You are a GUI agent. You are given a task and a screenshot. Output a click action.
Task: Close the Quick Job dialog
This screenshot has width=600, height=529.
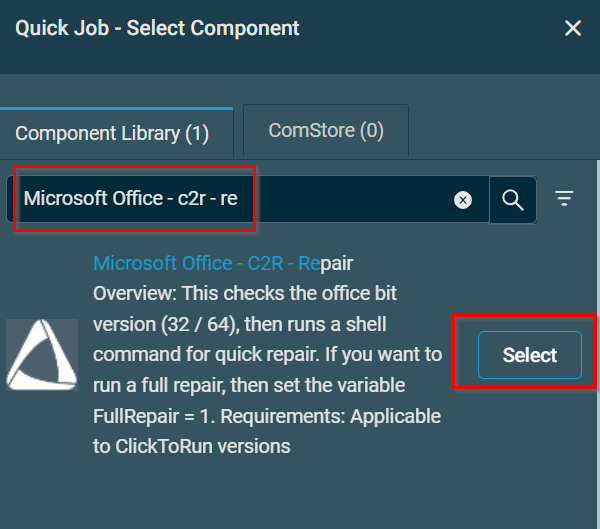point(573,28)
